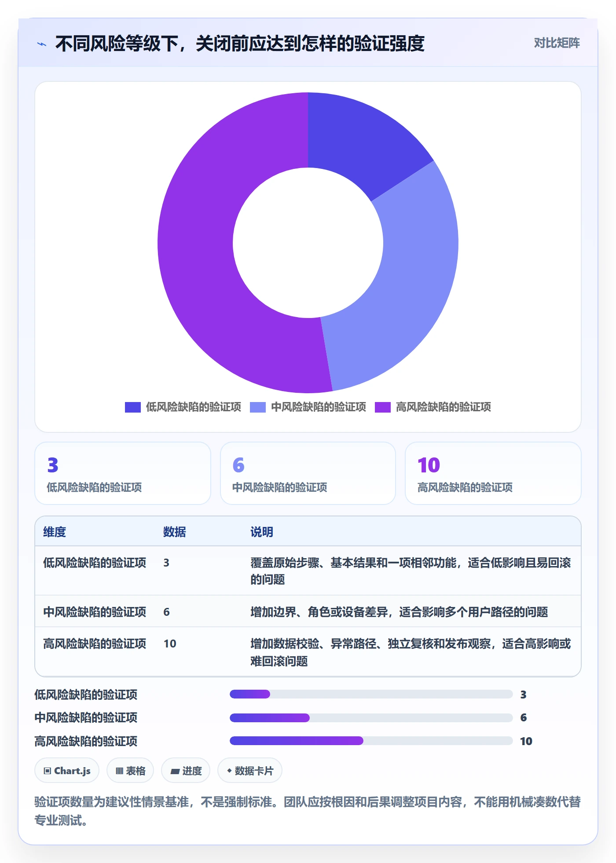Select table row 高风险缺陷的验证项
616x863 pixels.
(308, 652)
